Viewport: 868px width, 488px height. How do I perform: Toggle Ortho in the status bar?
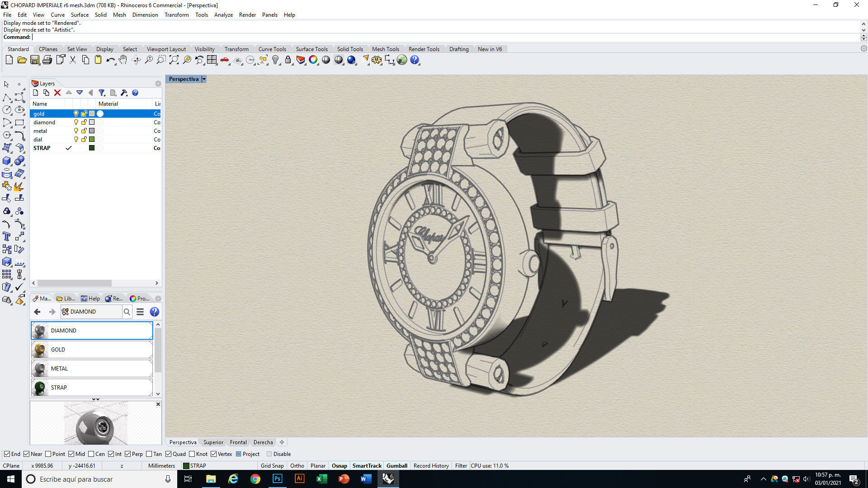[297, 466]
